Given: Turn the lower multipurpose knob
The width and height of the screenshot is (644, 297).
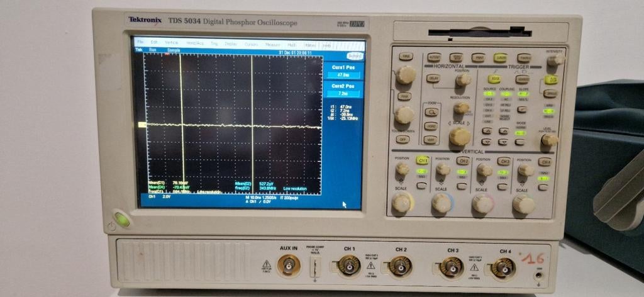Looking at the screenshot, I should coord(404,115).
